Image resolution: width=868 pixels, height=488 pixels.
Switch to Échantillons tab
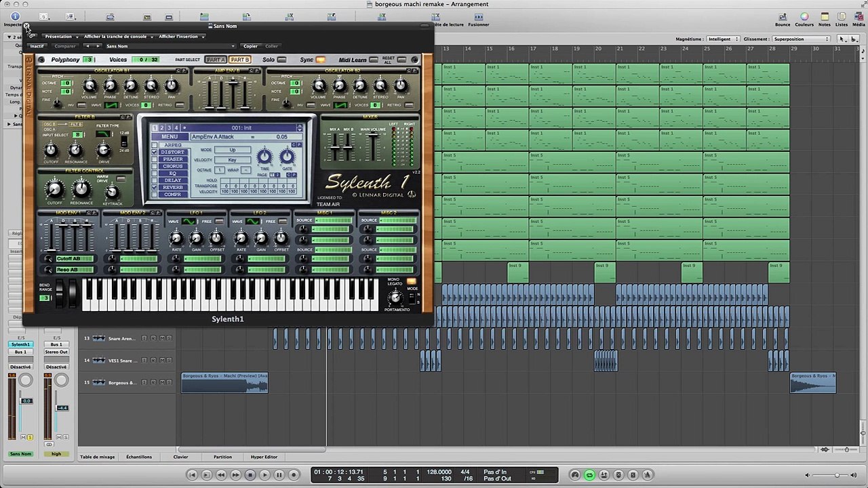(139, 457)
